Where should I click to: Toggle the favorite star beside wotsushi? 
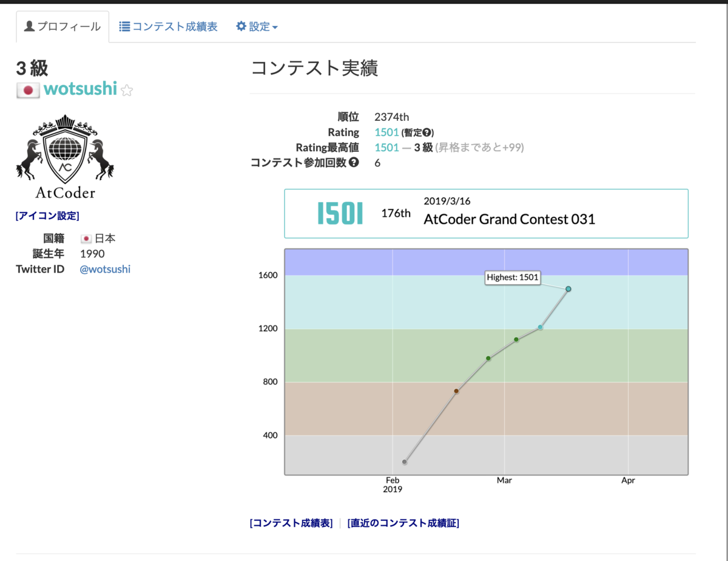[x=127, y=90]
